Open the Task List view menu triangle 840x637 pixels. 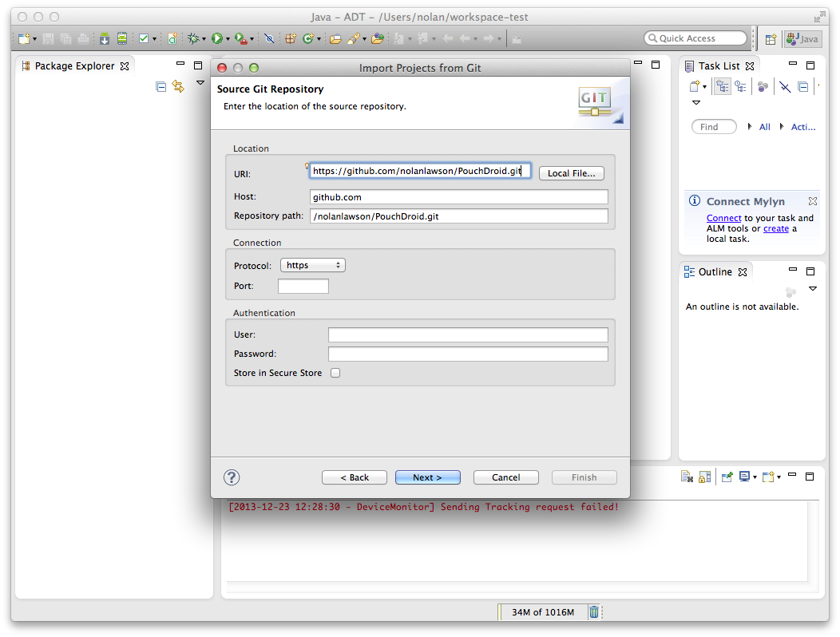pyautogui.click(x=696, y=102)
